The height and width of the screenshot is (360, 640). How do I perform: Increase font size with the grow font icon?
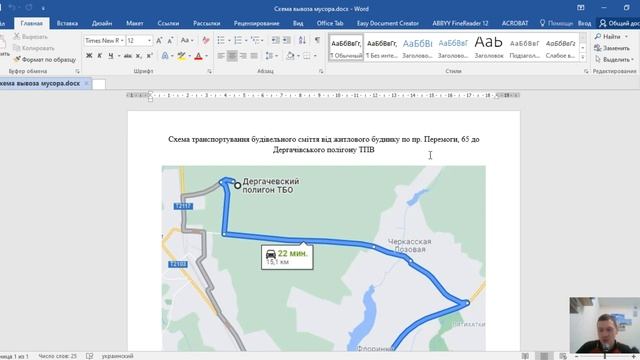159,40
